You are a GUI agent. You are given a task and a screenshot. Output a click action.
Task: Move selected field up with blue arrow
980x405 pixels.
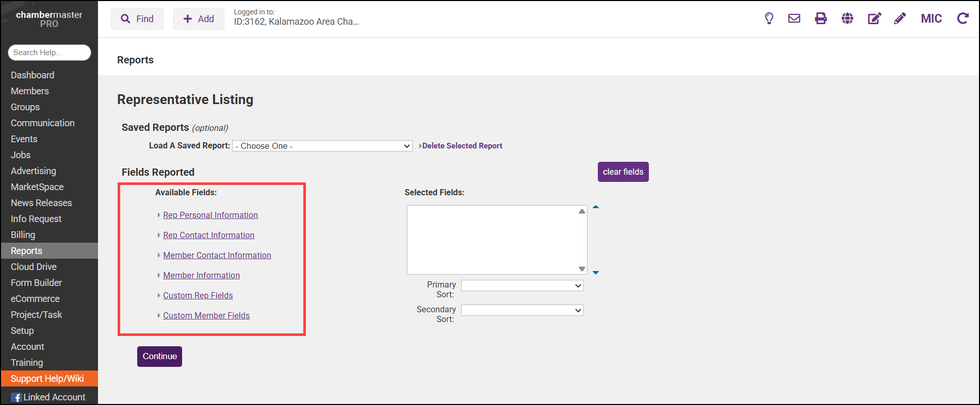[596, 207]
